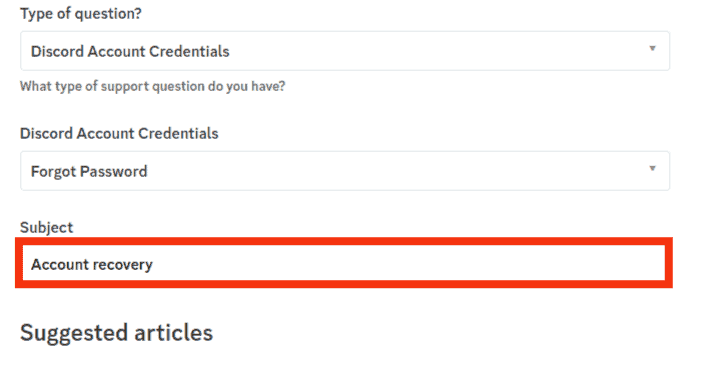Click the Forgot Password dropdown caret icon
The height and width of the screenshot is (369, 704).
pyautogui.click(x=652, y=168)
